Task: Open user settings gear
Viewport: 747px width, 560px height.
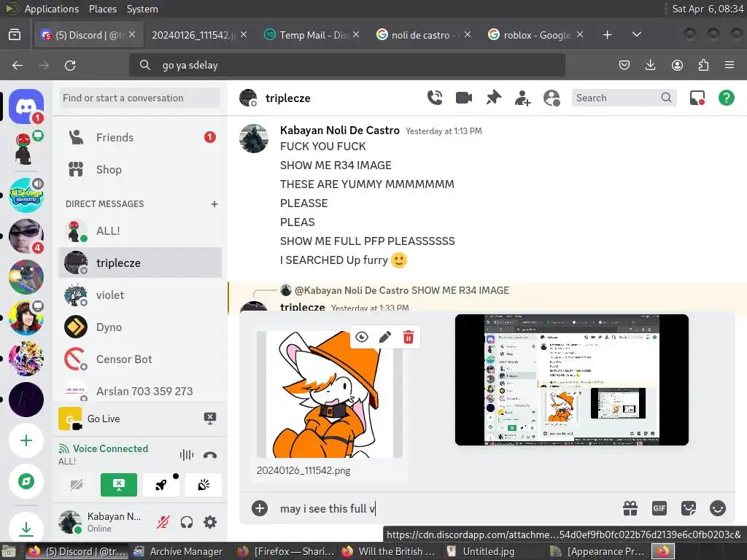Action: pyautogui.click(x=210, y=522)
